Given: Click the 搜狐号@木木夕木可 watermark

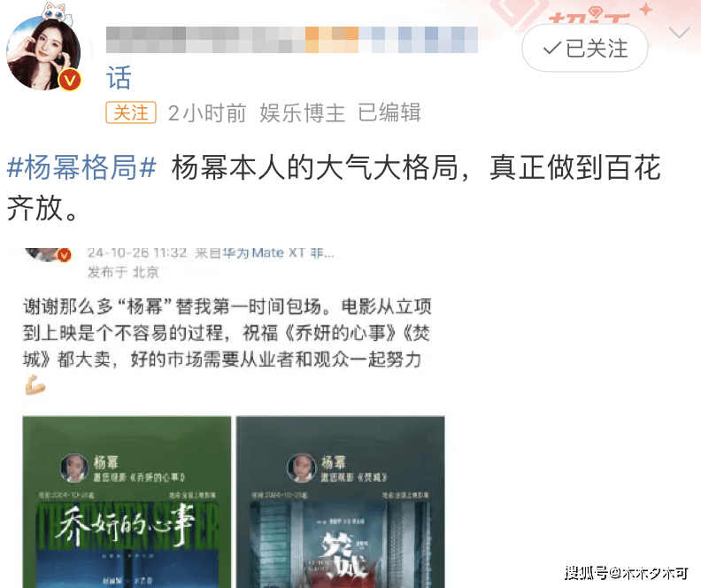Looking at the screenshot, I should pyautogui.click(x=626, y=573).
